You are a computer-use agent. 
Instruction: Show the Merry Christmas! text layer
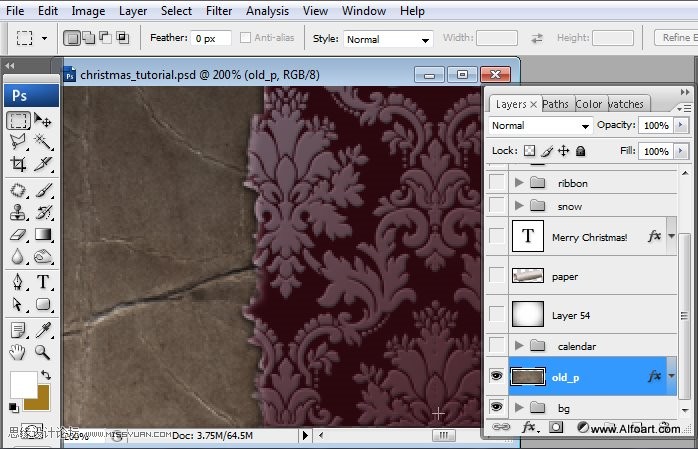[x=496, y=237]
